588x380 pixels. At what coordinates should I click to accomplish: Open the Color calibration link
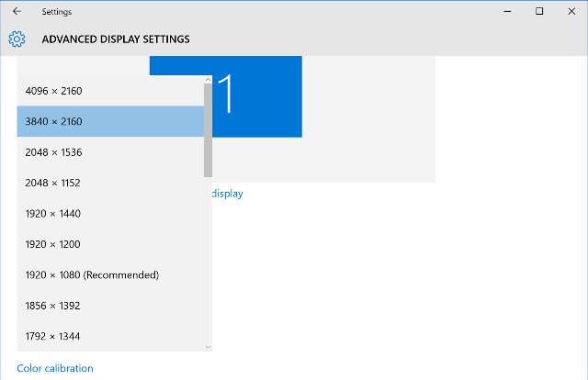click(55, 368)
